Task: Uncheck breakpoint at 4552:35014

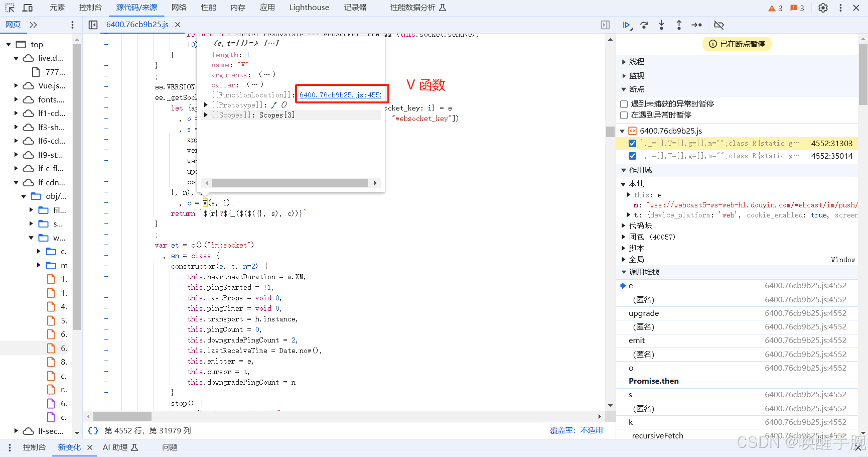Action: pyautogui.click(x=632, y=156)
